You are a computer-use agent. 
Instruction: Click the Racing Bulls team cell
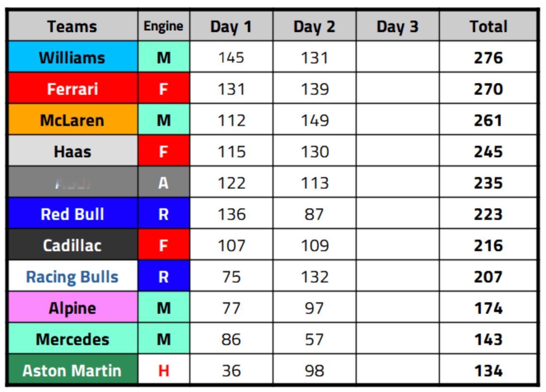[x=72, y=276]
